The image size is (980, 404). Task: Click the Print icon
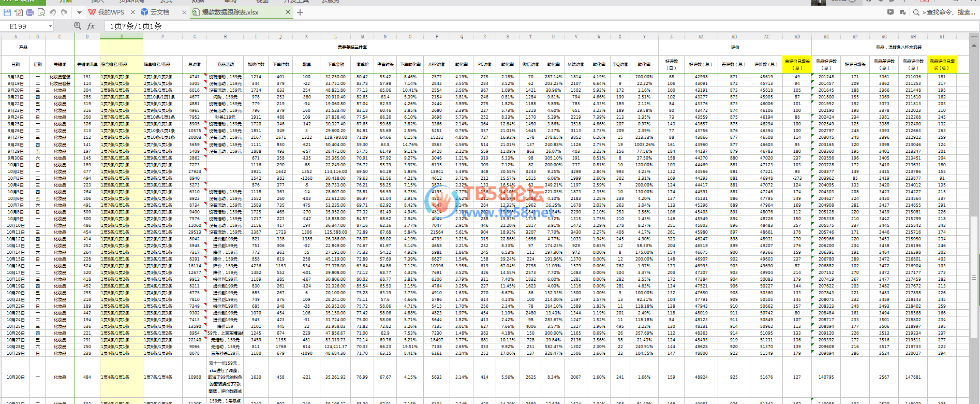click(29, 12)
